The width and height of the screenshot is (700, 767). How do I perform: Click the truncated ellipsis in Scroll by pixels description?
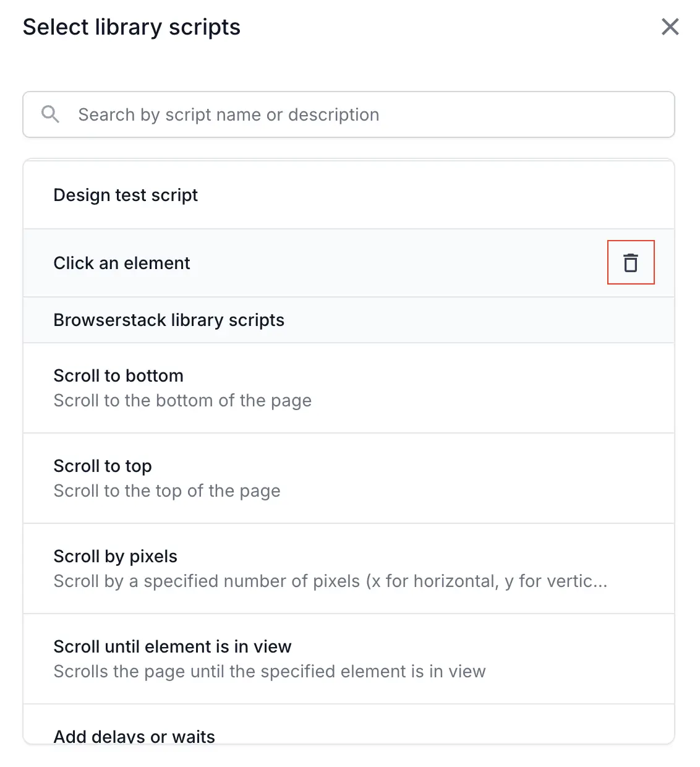click(x=600, y=582)
